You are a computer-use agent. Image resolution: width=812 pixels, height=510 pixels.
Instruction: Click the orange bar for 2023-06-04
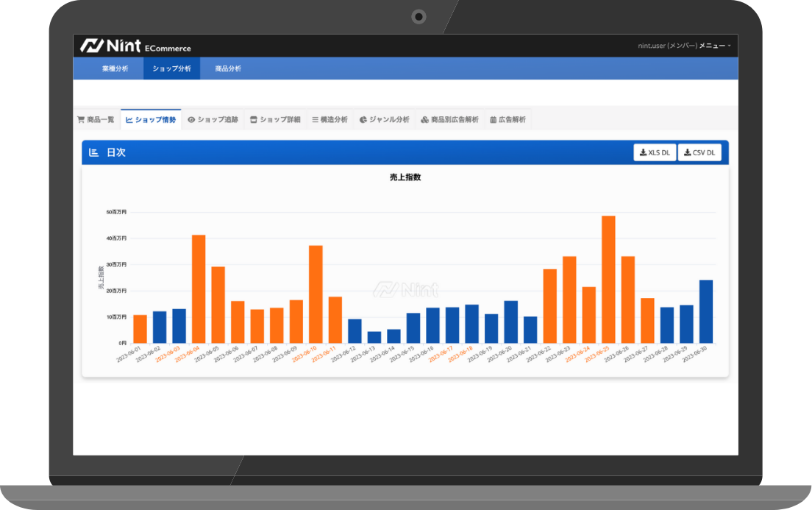(199, 288)
